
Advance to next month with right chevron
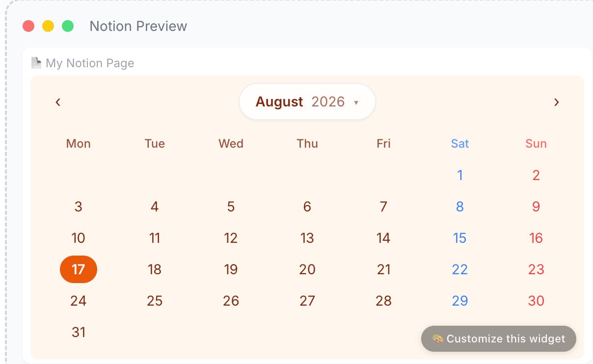coord(556,102)
